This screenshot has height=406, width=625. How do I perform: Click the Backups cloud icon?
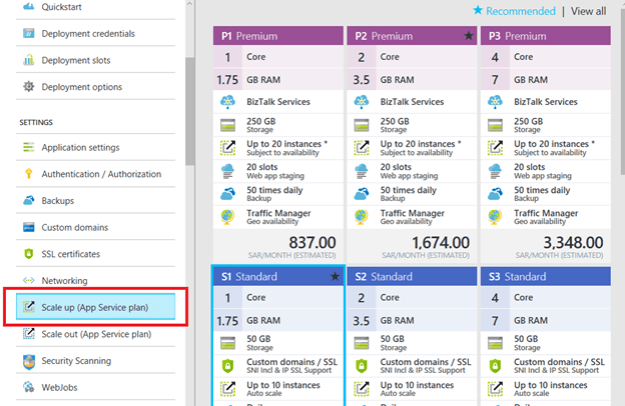27,201
